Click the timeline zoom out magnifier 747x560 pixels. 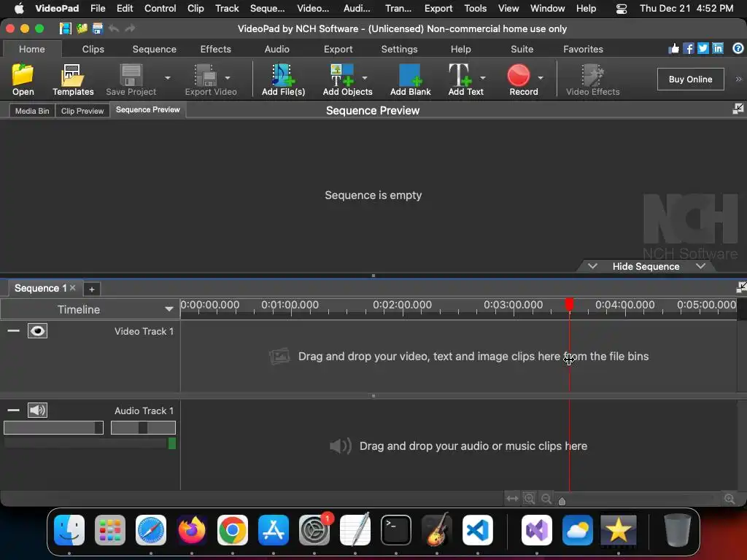tap(546, 499)
